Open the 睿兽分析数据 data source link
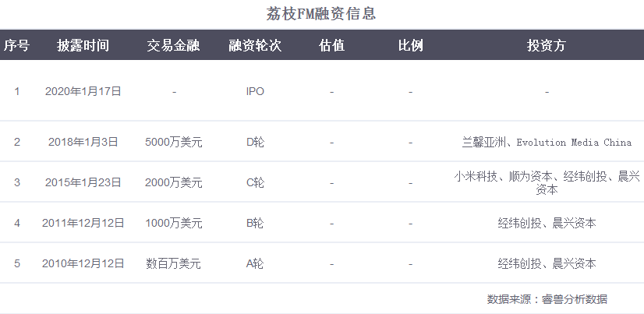 coord(575,298)
